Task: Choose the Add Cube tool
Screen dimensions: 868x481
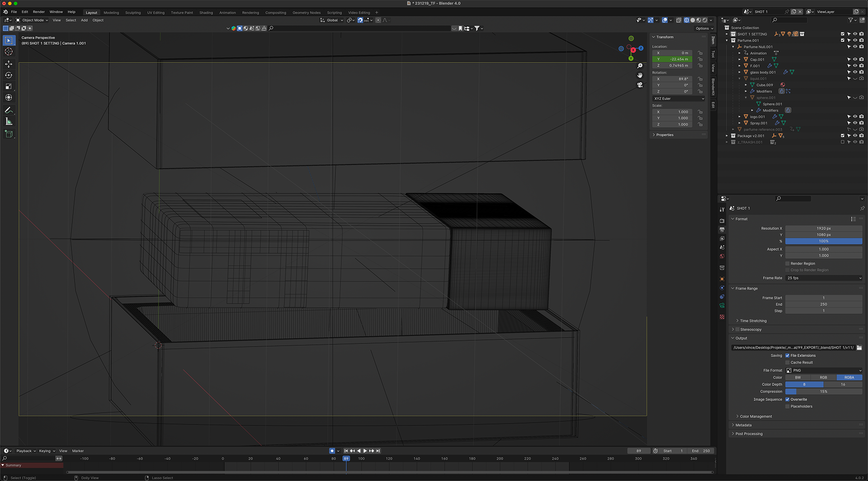Action: 9,134
